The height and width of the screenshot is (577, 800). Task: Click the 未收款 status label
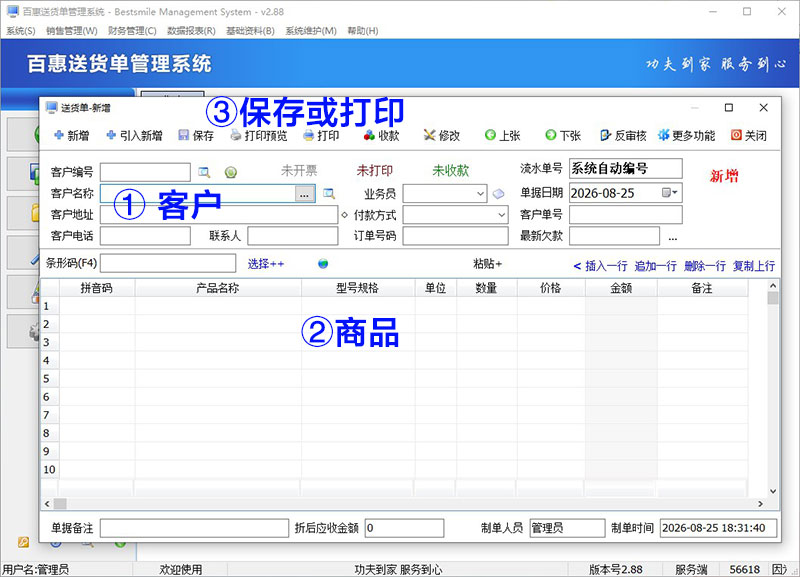point(451,170)
